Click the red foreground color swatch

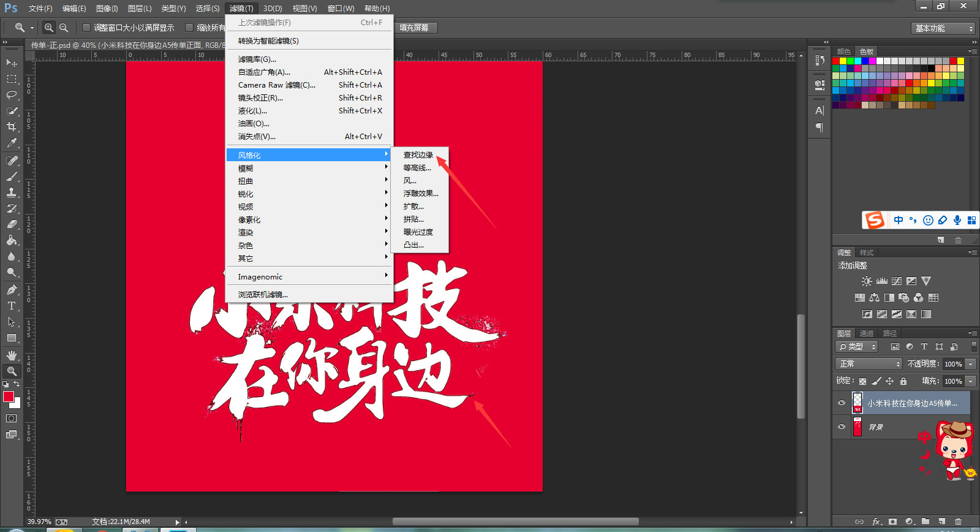[8, 397]
